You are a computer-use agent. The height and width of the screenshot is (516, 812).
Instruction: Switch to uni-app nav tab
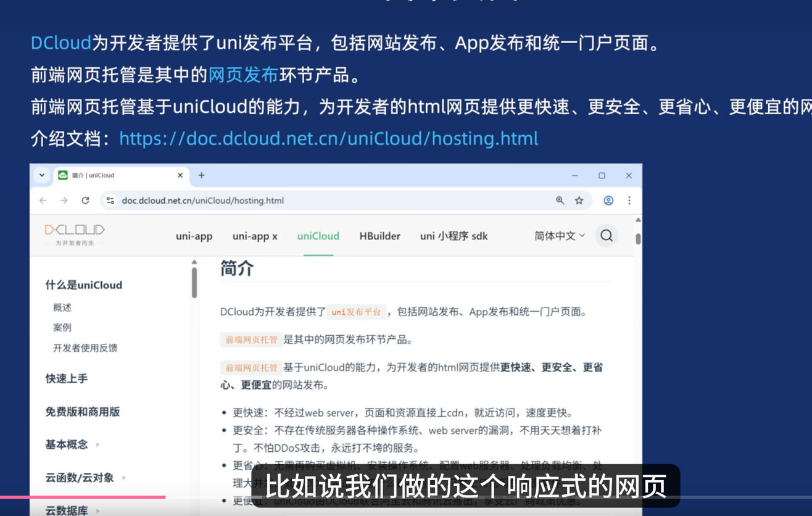[194, 236]
